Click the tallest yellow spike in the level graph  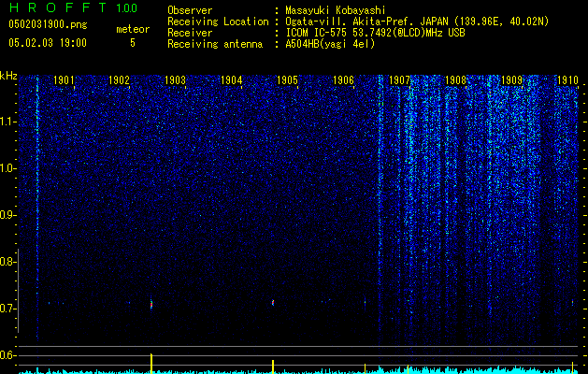click(151, 364)
